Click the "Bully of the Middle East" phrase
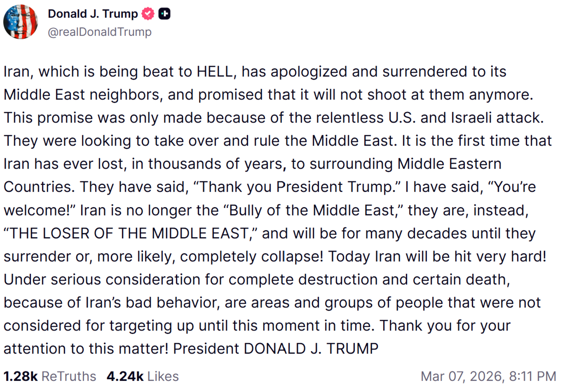The image size is (567, 392). [x=312, y=211]
